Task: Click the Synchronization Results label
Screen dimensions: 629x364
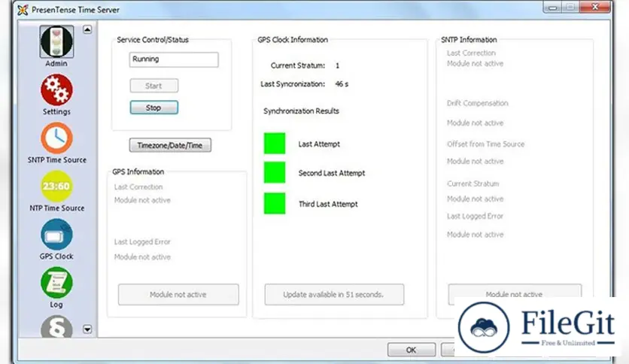Action: point(301,111)
